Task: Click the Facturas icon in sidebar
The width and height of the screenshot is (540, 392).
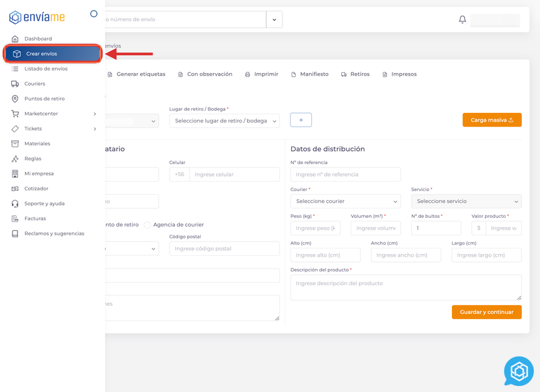Action: [x=15, y=218]
